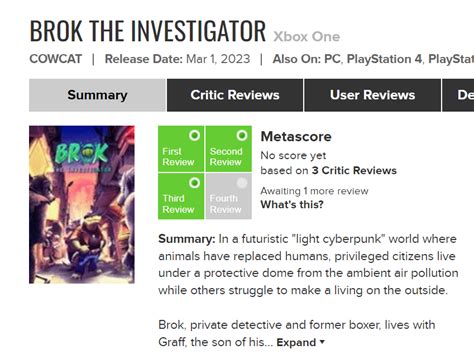Click the grey Fourth Review tile
This screenshot has width=474, height=364.
229,196
